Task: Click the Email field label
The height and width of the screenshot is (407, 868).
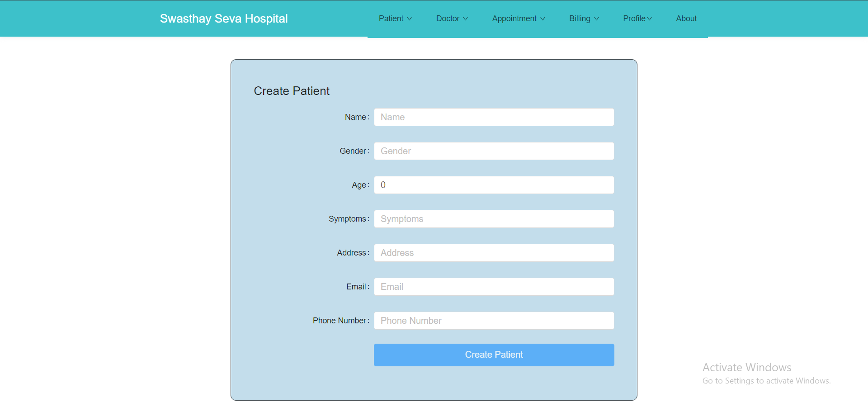Action: pos(356,287)
